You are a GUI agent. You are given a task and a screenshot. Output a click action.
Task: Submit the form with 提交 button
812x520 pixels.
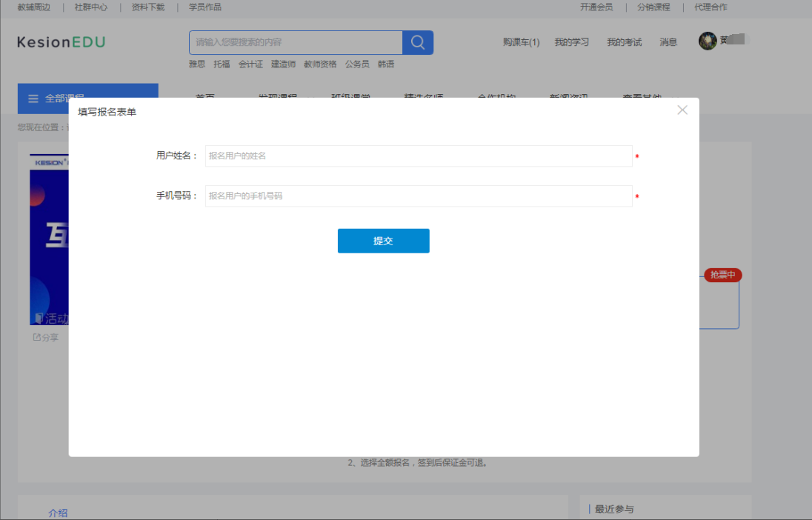coord(383,241)
